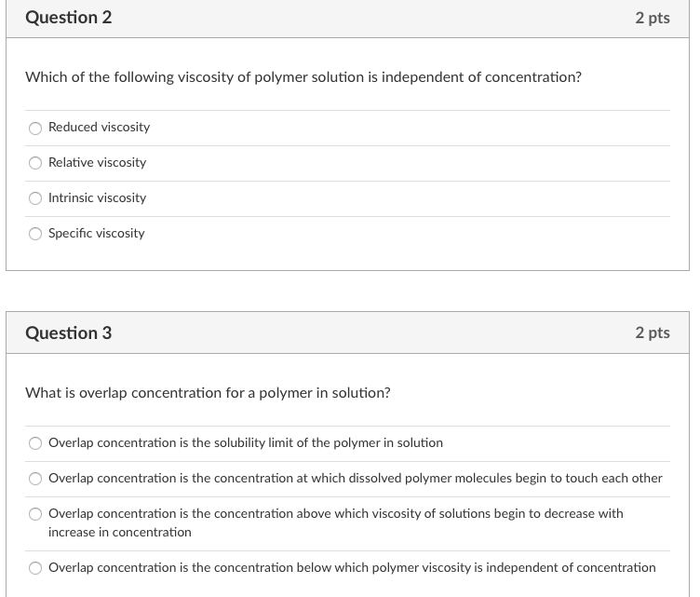Select the Reduced viscosity radio button

point(35,128)
